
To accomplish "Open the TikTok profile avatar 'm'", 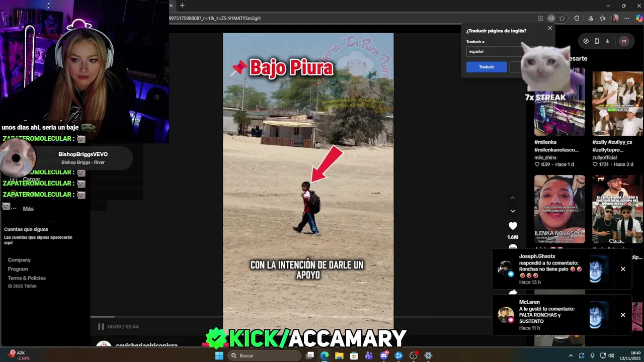I will [x=624, y=41].
